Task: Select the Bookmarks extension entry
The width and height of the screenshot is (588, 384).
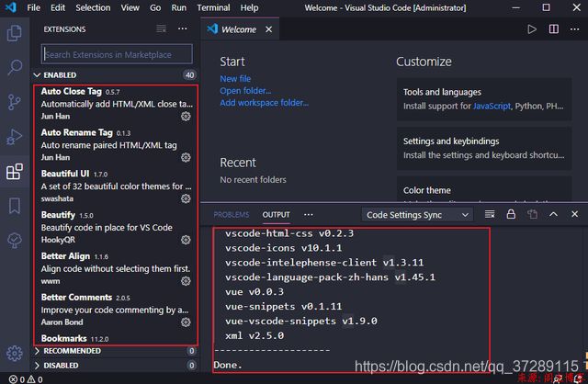Action: tap(116, 339)
